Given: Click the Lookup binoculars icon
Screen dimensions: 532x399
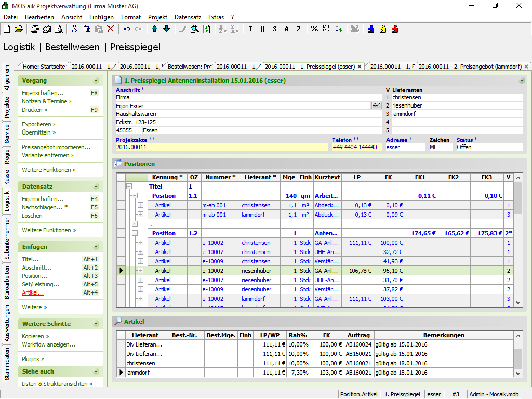Looking at the screenshot, I should tap(194, 29).
